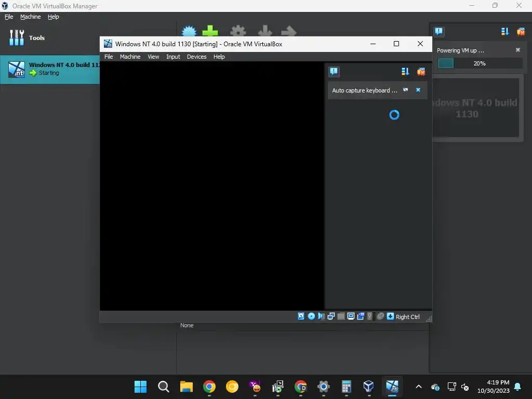
Task: Click muted volume icon in system tray
Action: (465, 387)
